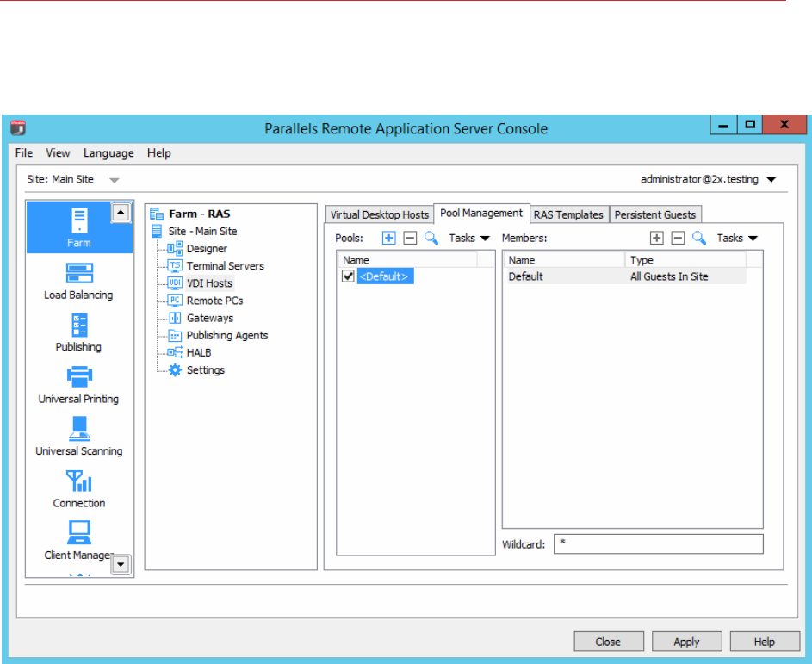The width and height of the screenshot is (812, 664).
Task: Switch to Pool Management tab
Action: point(481,213)
